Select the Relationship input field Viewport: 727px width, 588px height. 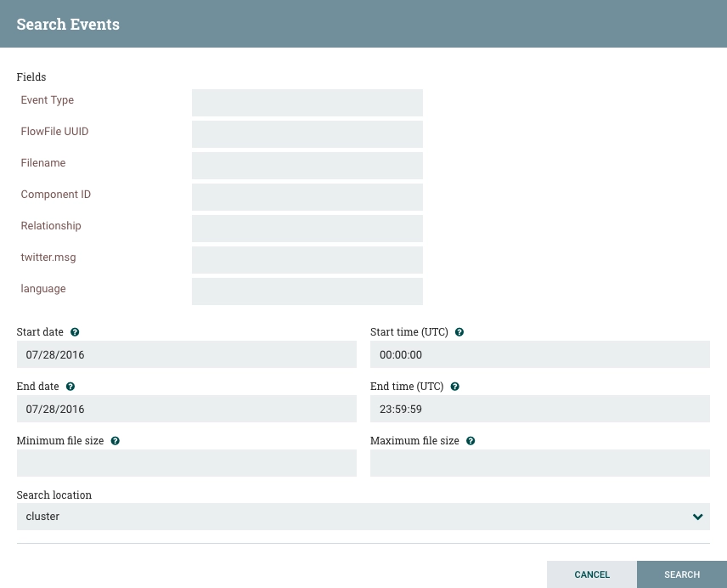tap(307, 229)
